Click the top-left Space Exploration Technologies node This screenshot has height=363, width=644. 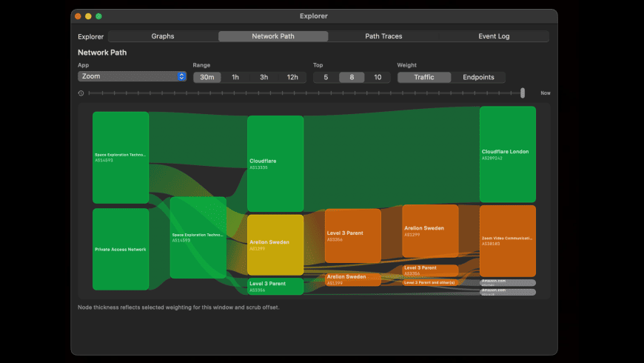[121, 158]
